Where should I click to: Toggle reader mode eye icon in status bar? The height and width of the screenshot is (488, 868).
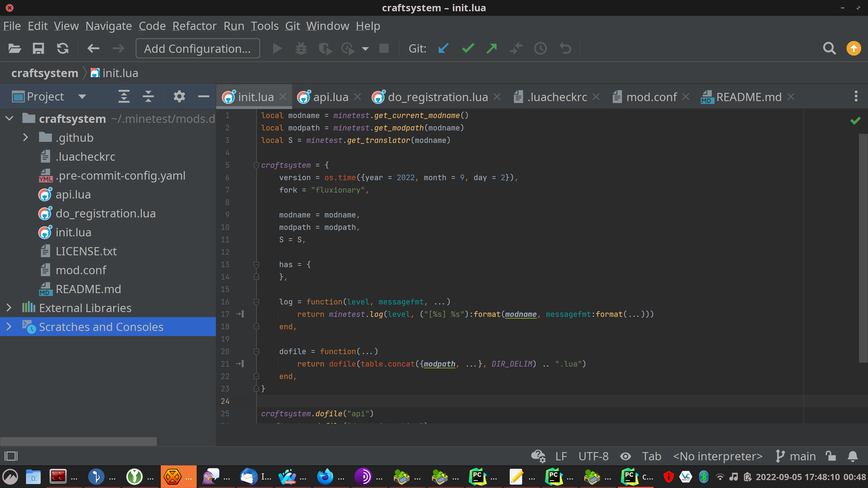[625, 456]
